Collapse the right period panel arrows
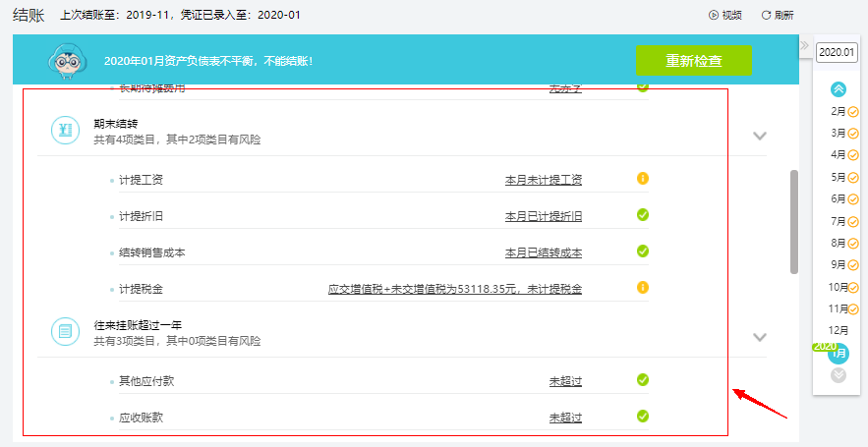868x447 pixels. point(804,46)
